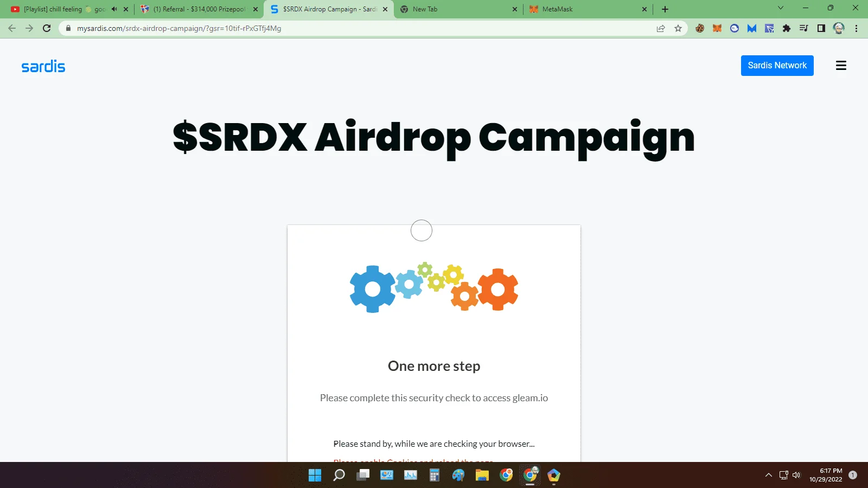Close the Playlist chill feeling tab

coord(126,9)
